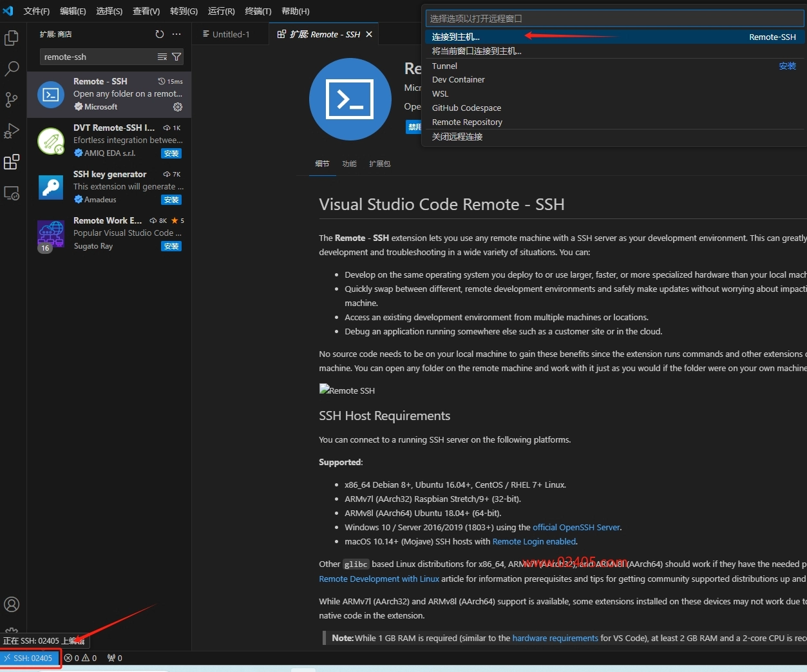Select the WSL remote option
Viewport: 807px width, 672px height.
click(x=614, y=93)
